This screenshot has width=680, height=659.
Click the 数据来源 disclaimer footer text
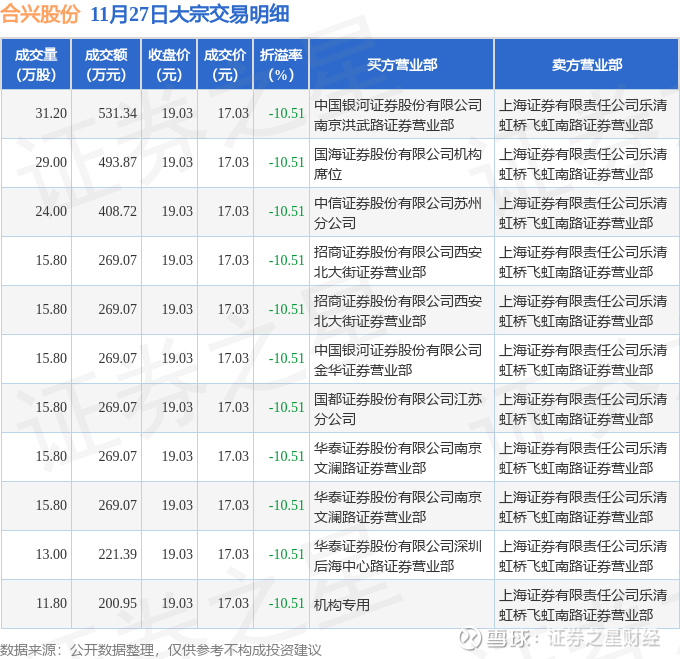(x=161, y=650)
